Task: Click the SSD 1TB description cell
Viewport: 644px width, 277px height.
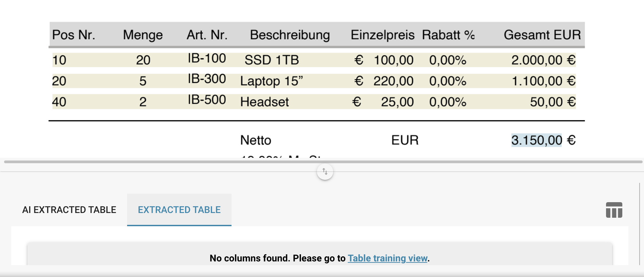Action: [x=271, y=60]
